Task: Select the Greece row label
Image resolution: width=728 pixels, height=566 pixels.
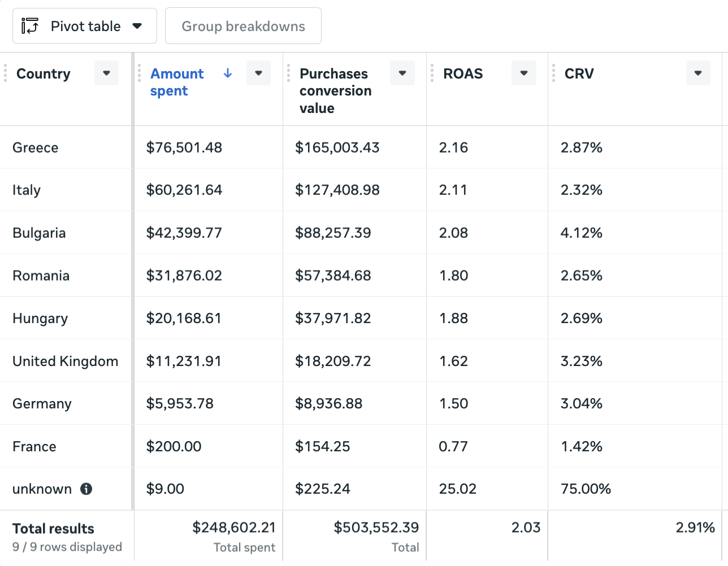Action: (x=36, y=147)
